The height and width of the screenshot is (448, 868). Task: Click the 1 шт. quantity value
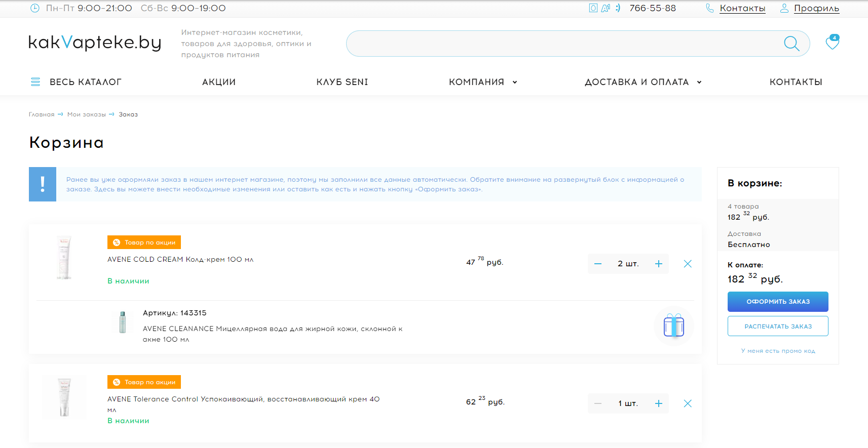tap(628, 403)
